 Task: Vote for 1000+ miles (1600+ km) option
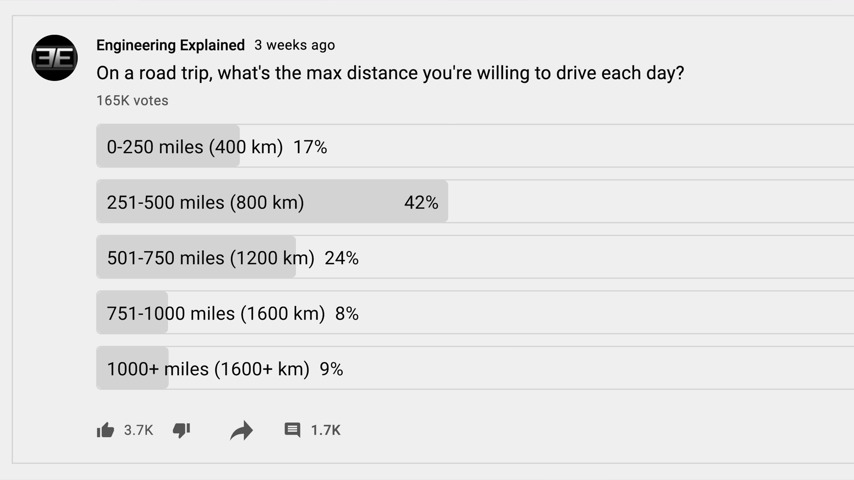[475, 368]
